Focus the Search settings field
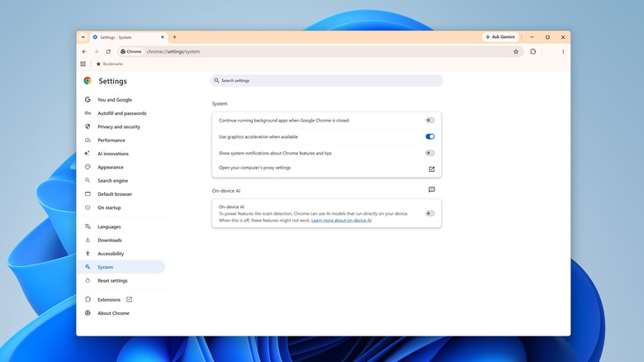 pyautogui.click(x=326, y=81)
